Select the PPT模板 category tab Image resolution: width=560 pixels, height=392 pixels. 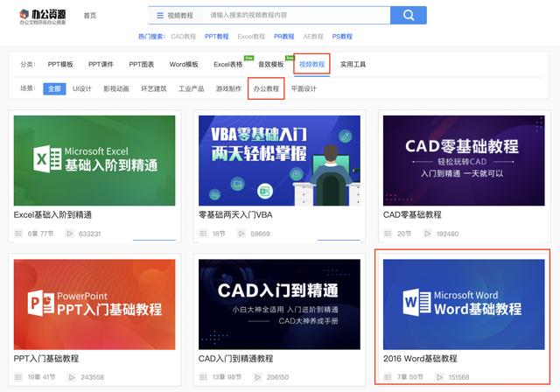point(60,64)
